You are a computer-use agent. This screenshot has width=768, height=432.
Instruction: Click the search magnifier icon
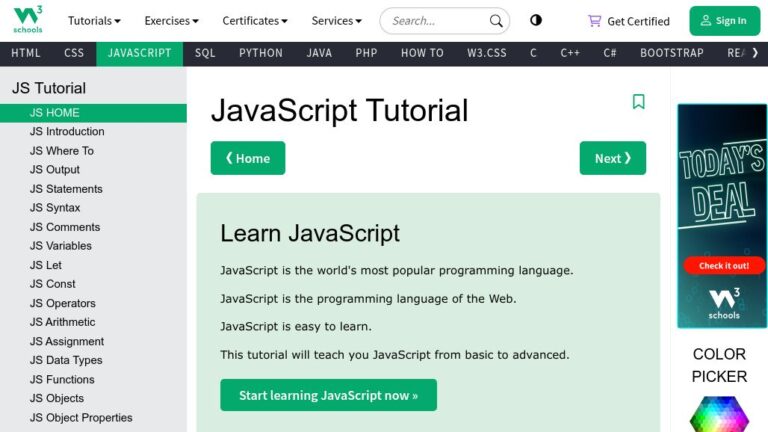point(496,21)
